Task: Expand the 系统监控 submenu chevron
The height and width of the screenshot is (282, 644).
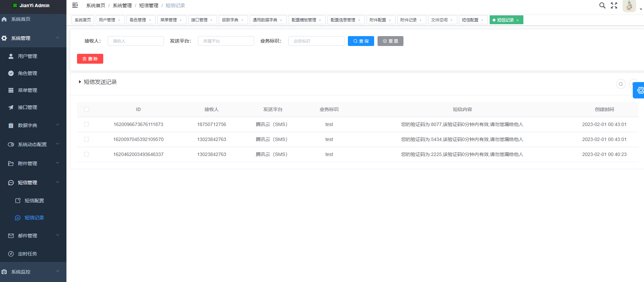Action: tap(58, 271)
